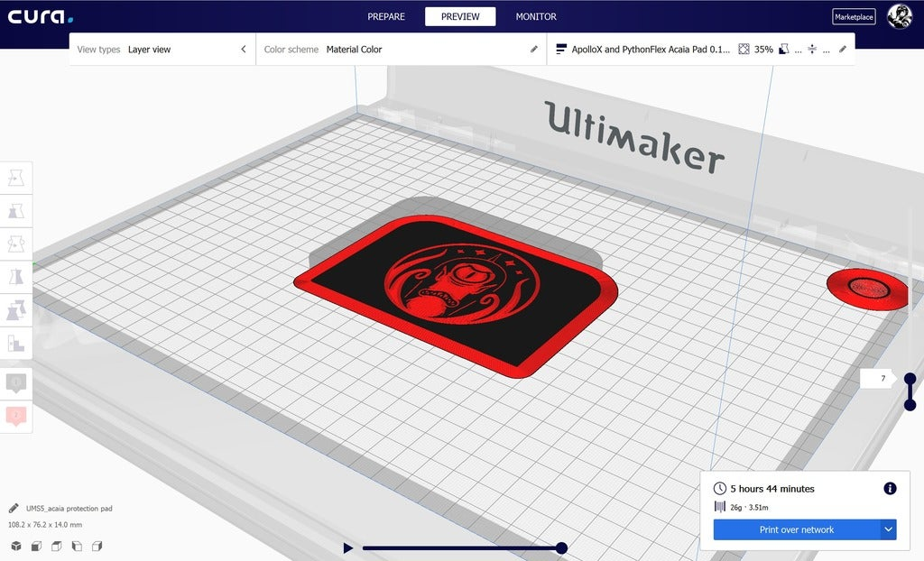Viewport: 924px width, 561px height.
Task: Switch to the MONITOR tab
Action: [x=536, y=16]
